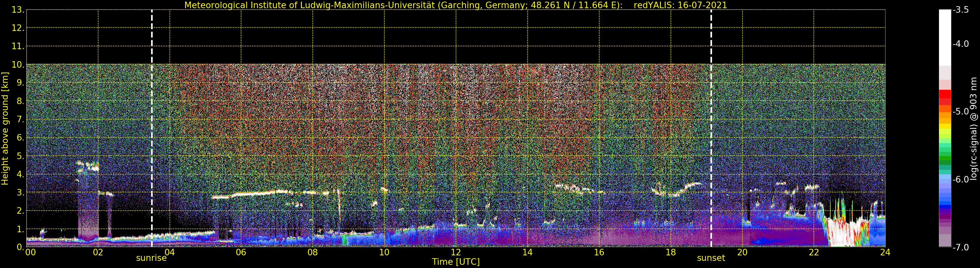Click the '-5.0' colorbar tick label
The image size is (980, 268).
960,112
